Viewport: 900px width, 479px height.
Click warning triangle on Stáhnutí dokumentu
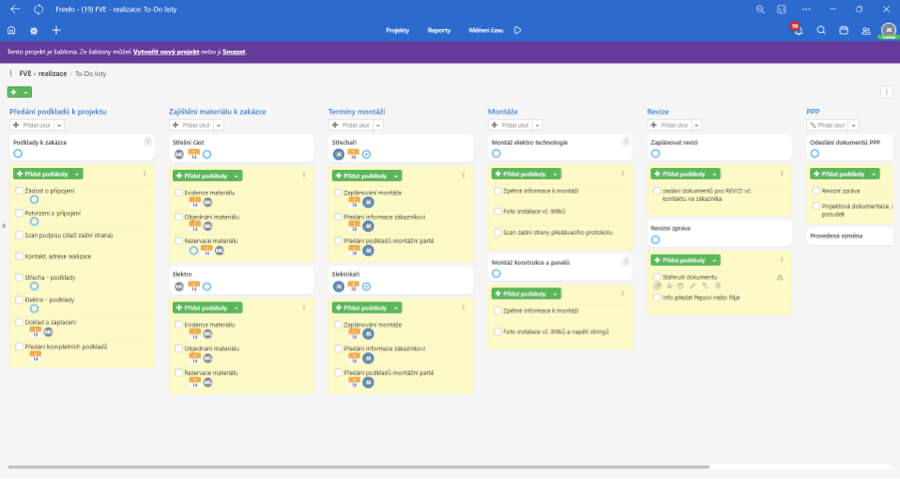tap(780, 277)
